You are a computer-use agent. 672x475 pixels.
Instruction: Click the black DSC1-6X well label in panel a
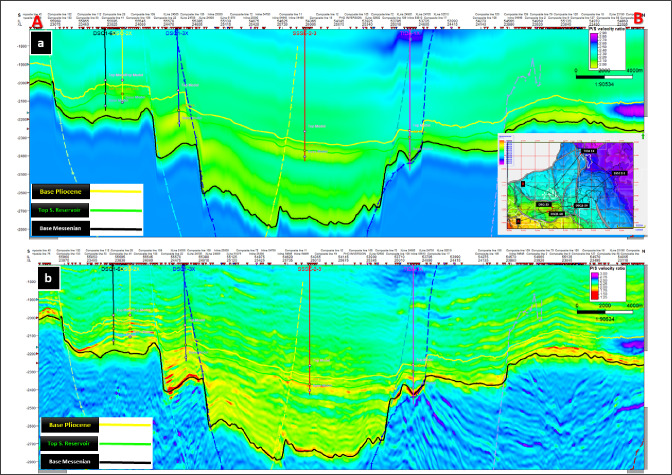104,33
